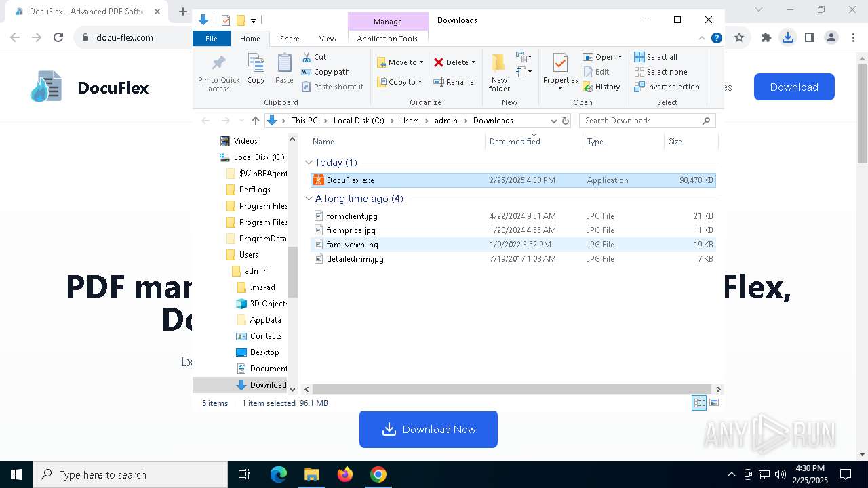
Task: Open Chrome extensions puzzle icon
Action: [x=766, y=38]
